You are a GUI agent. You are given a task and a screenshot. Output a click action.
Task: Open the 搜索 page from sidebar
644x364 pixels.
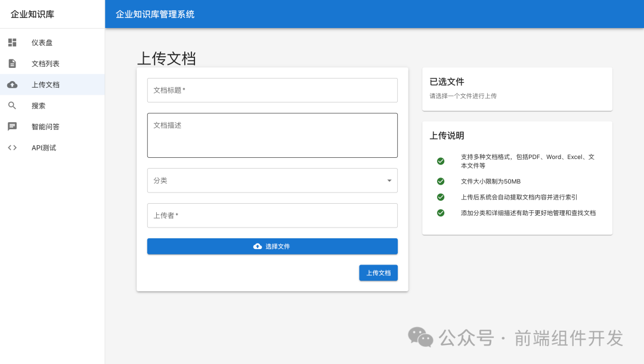(39, 105)
